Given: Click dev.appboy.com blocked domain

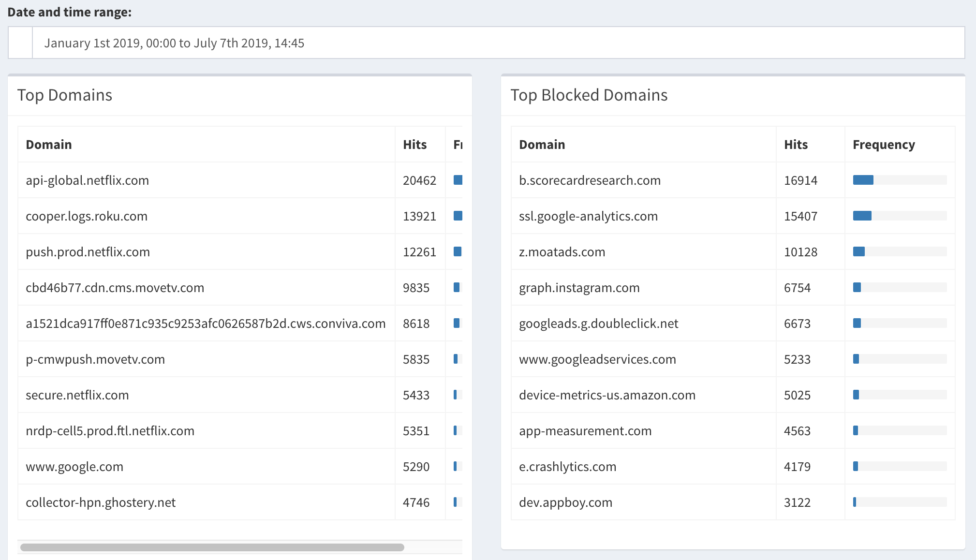Looking at the screenshot, I should tap(565, 502).
